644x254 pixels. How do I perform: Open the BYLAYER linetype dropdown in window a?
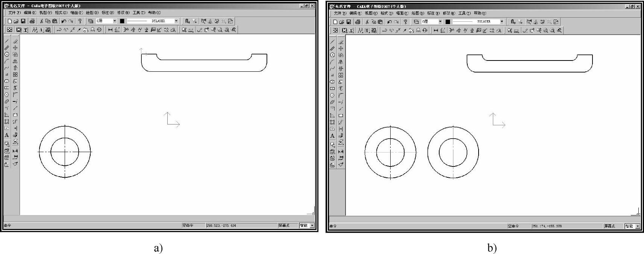(176, 21)
